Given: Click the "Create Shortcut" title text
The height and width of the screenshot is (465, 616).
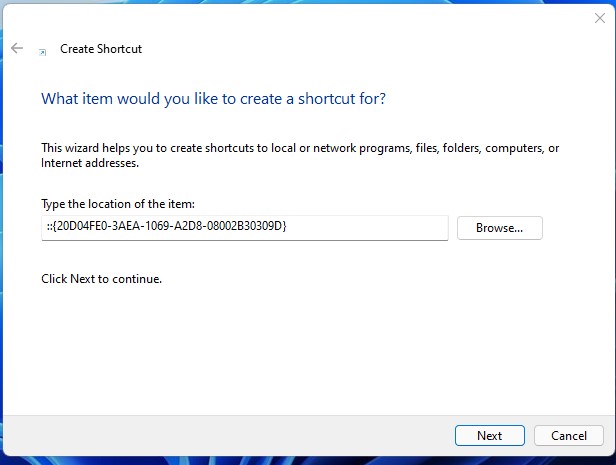Looking at the screenshot, I should [101, 49].
